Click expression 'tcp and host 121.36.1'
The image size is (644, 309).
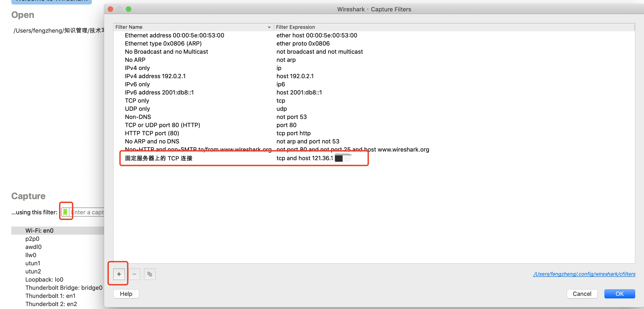click(305, 158)
